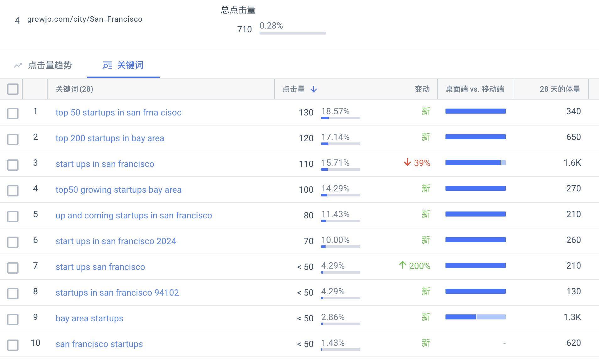Open keyword start ups in san francisco 2024
Image resolution: width=599 pixels, height=364 pixels.
pos(116,241)
